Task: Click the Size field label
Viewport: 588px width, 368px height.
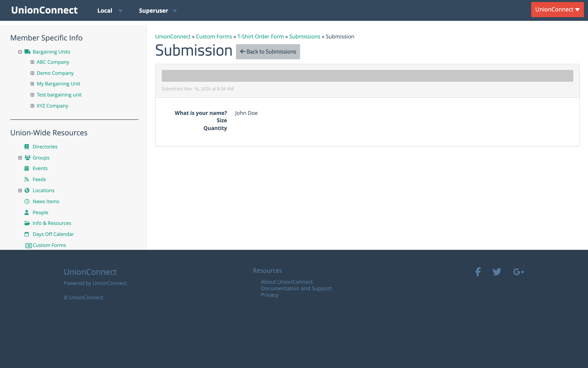Action: pos(222,120)
